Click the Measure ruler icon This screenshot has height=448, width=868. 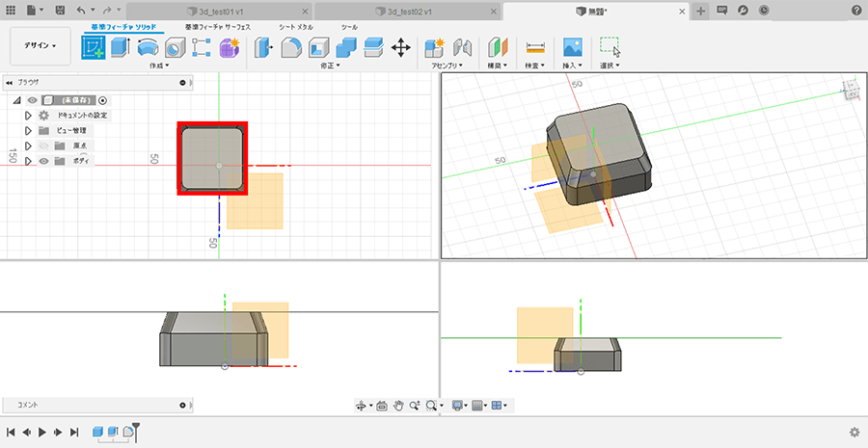(x=534, y=47)
